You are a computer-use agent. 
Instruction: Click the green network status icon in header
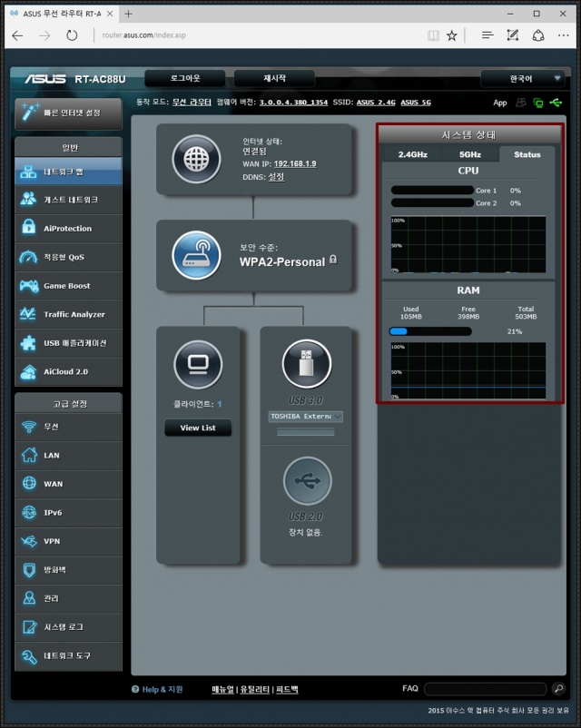[x=538, y=103]
